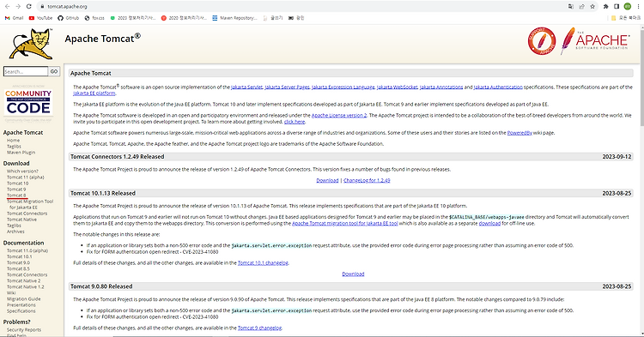Open Tomcat Native 2 documentation
The width and height of the screenshot is (644, 337).
click(x=23, y=281)
